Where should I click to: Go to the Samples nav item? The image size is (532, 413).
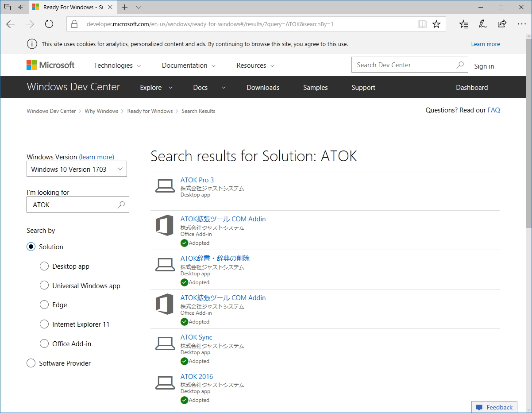pyautogui.click(x=315, y=88)
